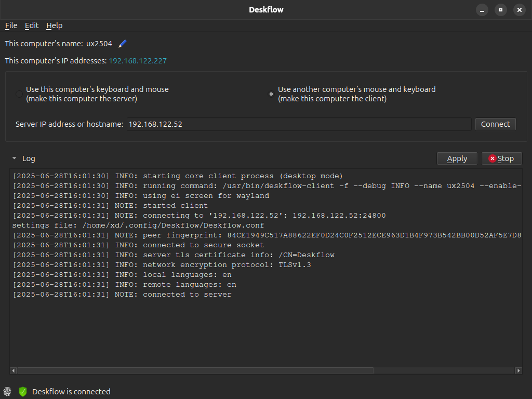Click the log scrollbar right arrow
Screen dimensions: 532x399
pos(518,370)
